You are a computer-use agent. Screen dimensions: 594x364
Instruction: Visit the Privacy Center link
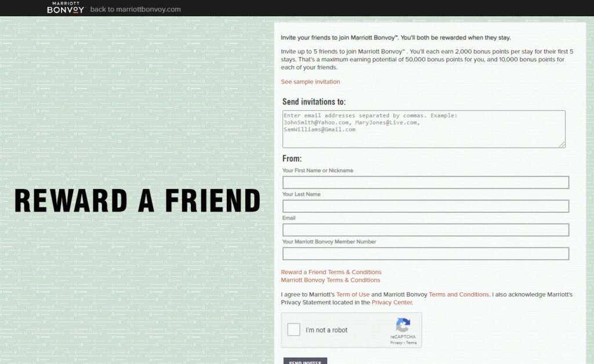coord(392,303)
